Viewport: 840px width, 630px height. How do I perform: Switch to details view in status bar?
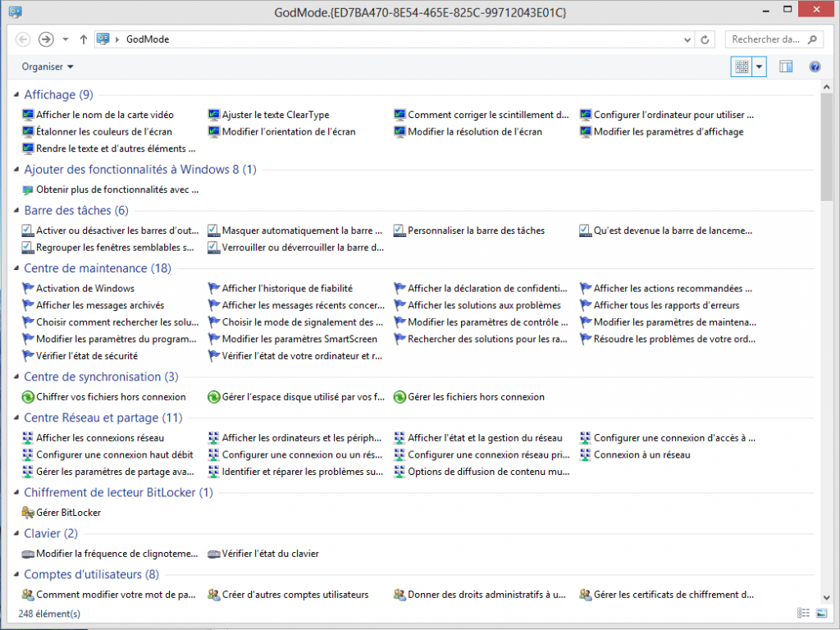803,613
